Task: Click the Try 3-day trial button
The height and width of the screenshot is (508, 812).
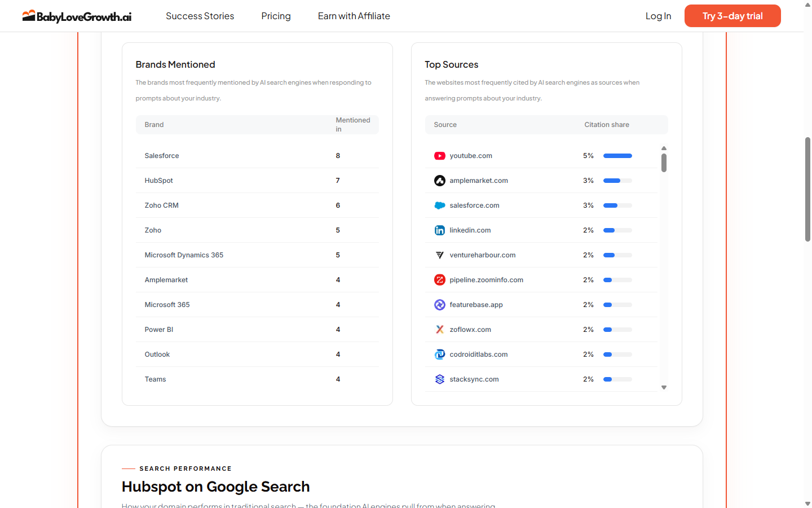Action: point(732,16)
